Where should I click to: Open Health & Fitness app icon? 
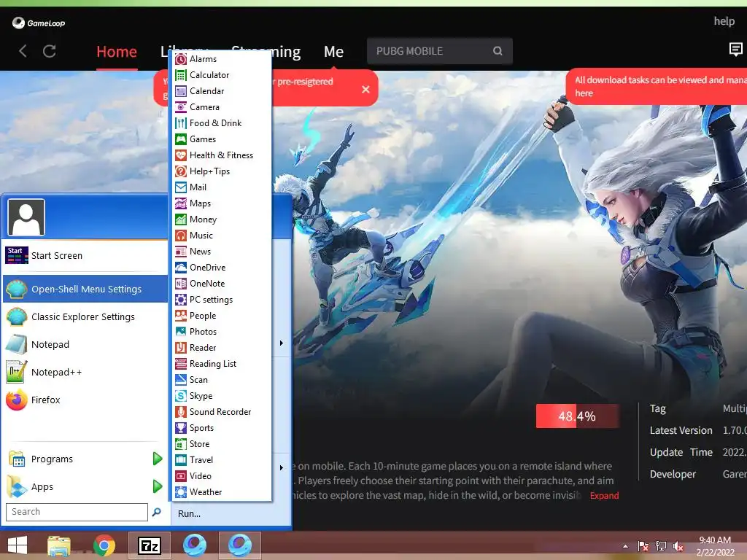coord(181,155)
